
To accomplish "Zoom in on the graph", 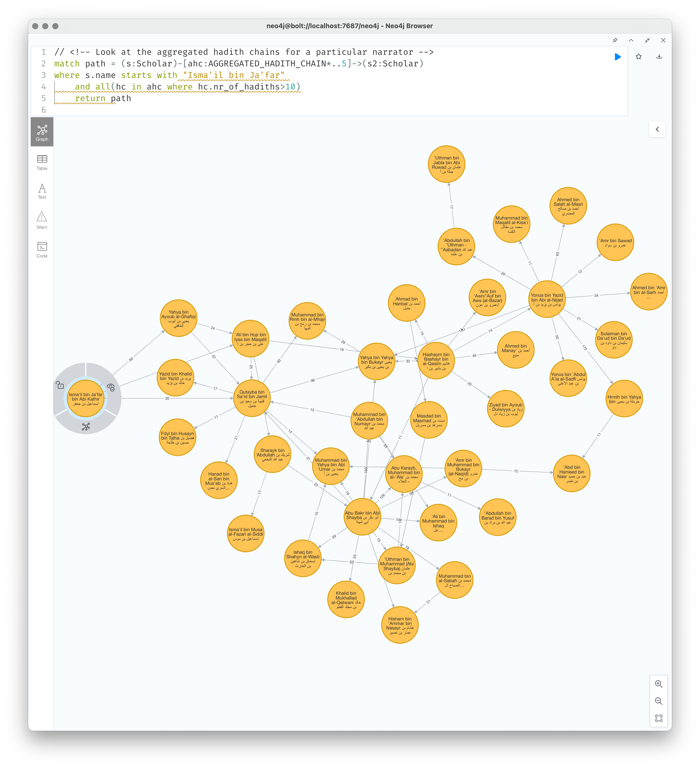I will (659, 684).
